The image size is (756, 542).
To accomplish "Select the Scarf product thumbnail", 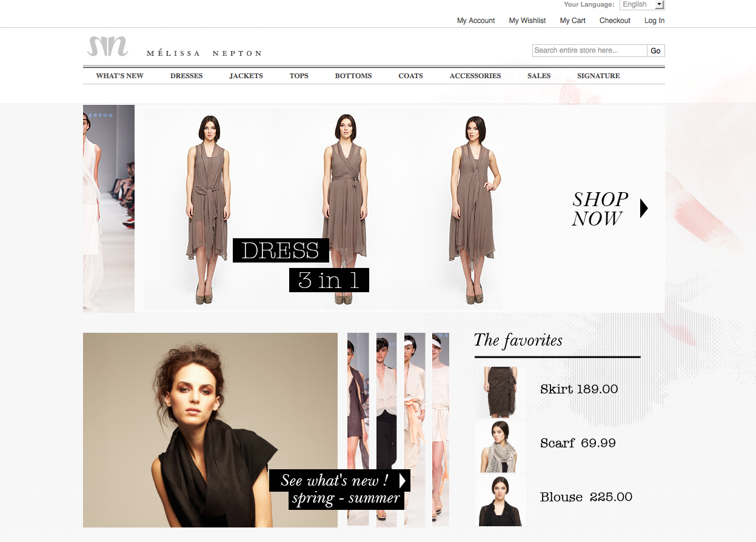I will coord(500,446).
